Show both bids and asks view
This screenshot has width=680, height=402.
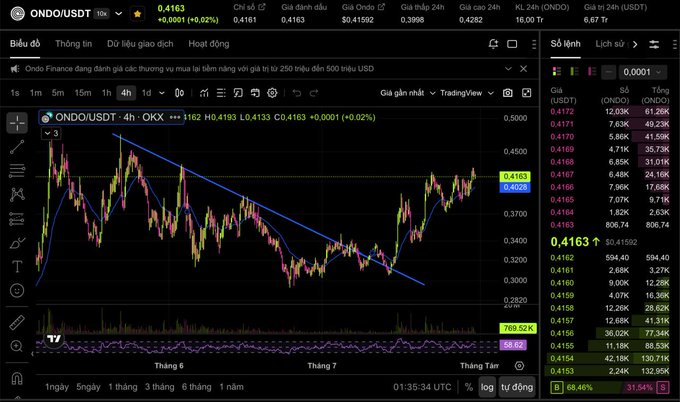557,72
